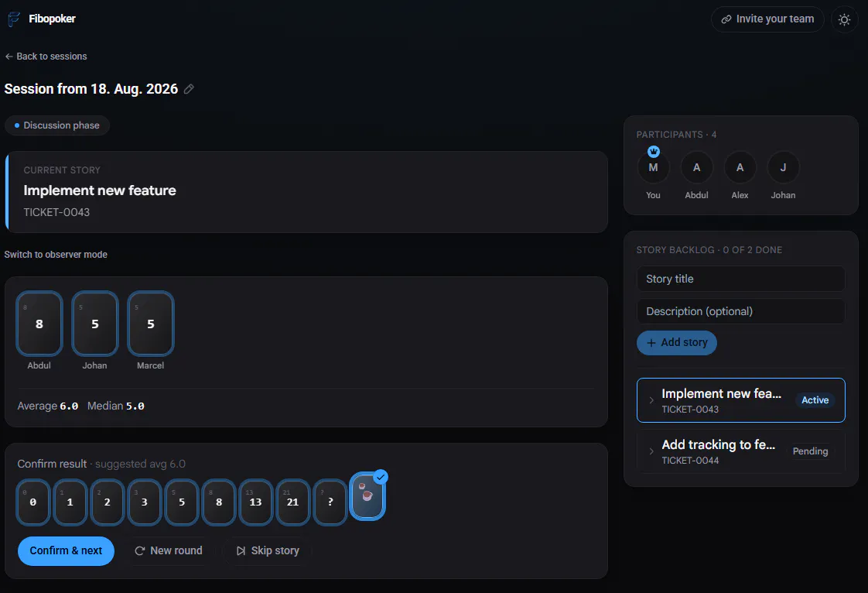Viewport: 868px width, 593px height.
Task: Click Marcel's vote card showing 5
Action: [x=151, y=324]
